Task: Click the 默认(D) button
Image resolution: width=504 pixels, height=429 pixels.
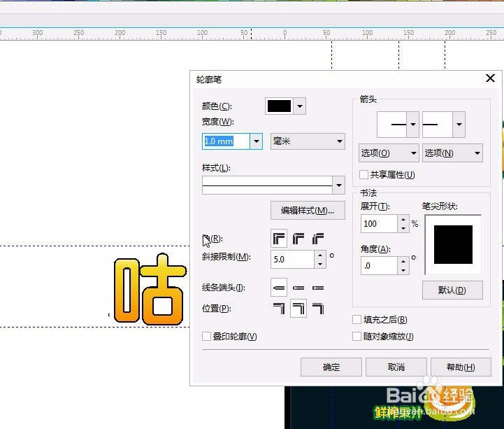Action: pyautogui.click(x=452, y=290)
